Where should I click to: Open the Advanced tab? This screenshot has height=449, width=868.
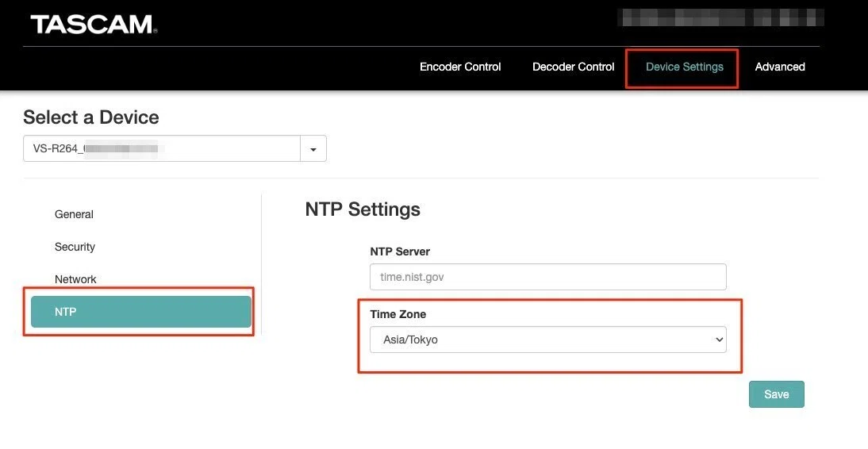point(779,67)
